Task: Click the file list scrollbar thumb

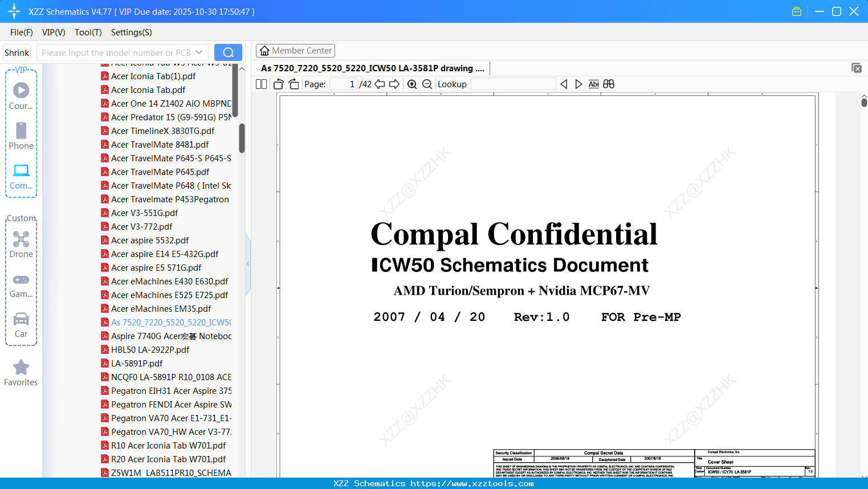Action: pos(242,138)
